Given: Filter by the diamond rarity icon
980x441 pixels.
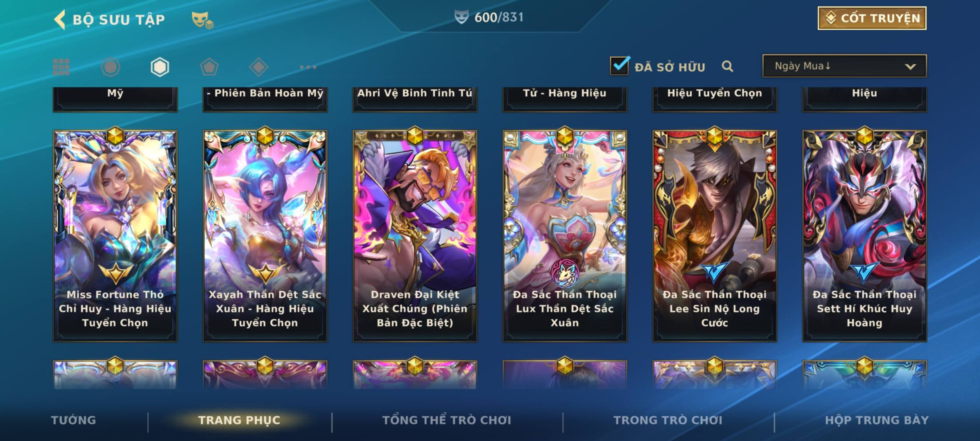Looking at the screenshot, I should [x=258, y=67].
